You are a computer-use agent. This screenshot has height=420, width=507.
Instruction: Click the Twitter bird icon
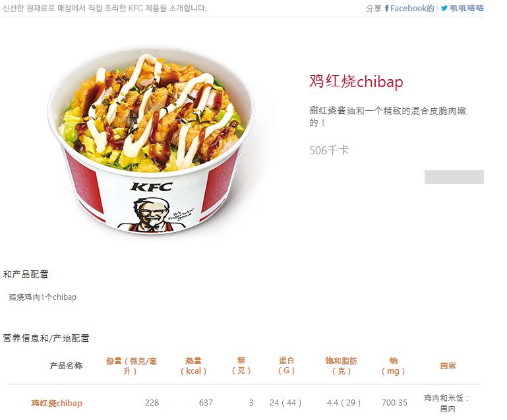[x=444, y=8]
